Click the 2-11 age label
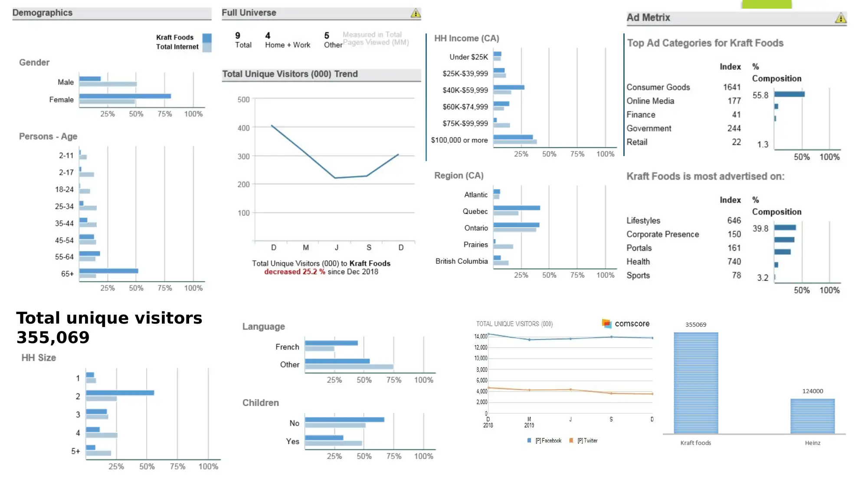The image size is (868, 488). click(66, 155)
